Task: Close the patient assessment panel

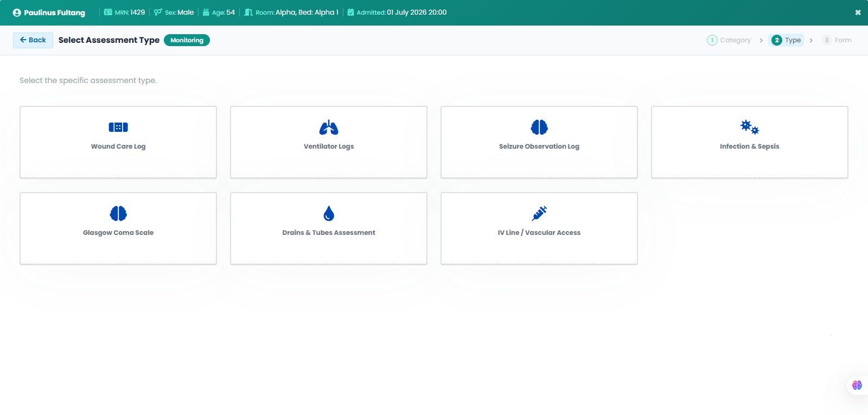Action: (858, 12)
